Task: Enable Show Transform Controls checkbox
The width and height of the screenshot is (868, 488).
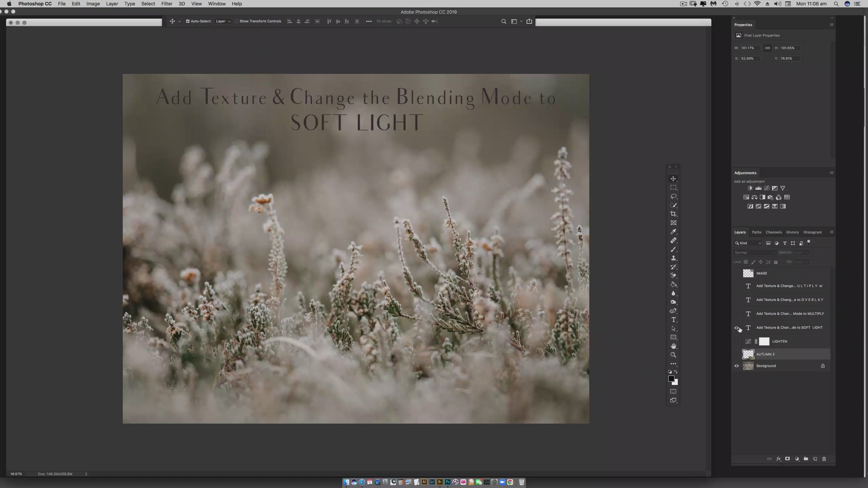Action: [x=237, y=21]
